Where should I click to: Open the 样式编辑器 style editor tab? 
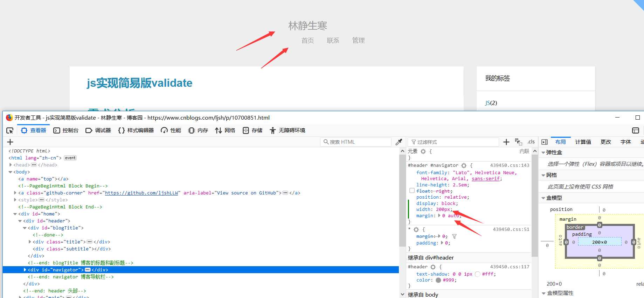click(x=136, y=130)
